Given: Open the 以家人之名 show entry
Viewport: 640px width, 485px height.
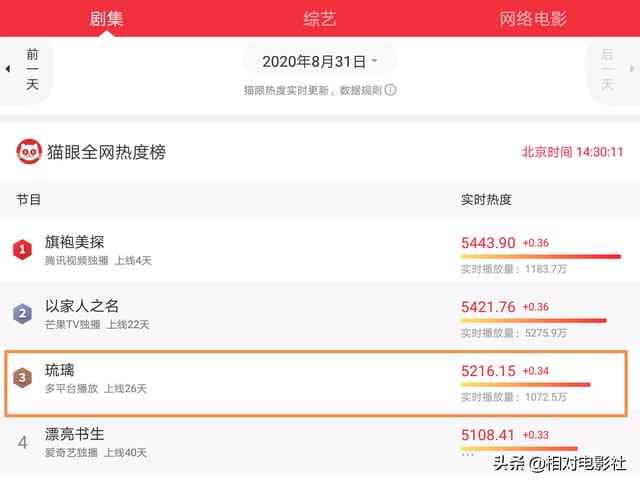Looking at the screenshot, I should 320,314.
